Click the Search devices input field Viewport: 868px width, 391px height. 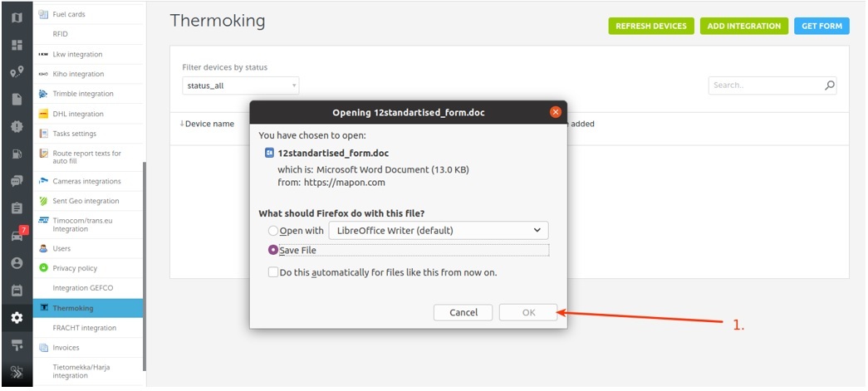(772, 86)
